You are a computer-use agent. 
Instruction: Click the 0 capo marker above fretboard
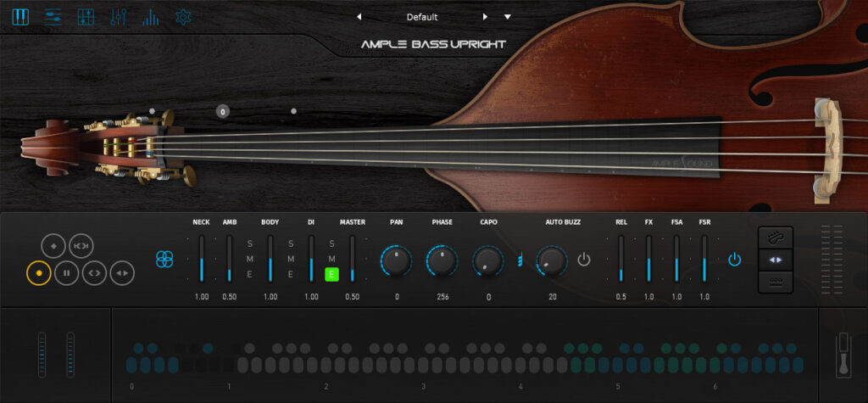click(223, 111)
